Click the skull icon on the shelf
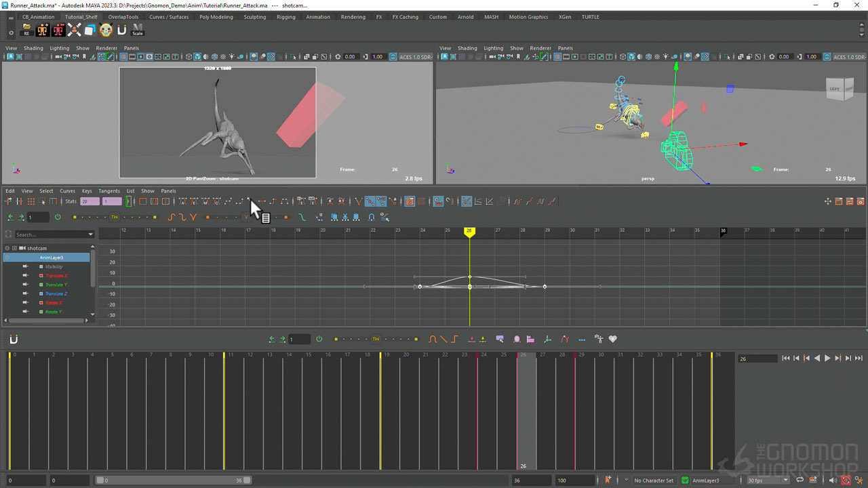This screenshot has width=868, height=488. pyautogui.click(x=106, y=30)
